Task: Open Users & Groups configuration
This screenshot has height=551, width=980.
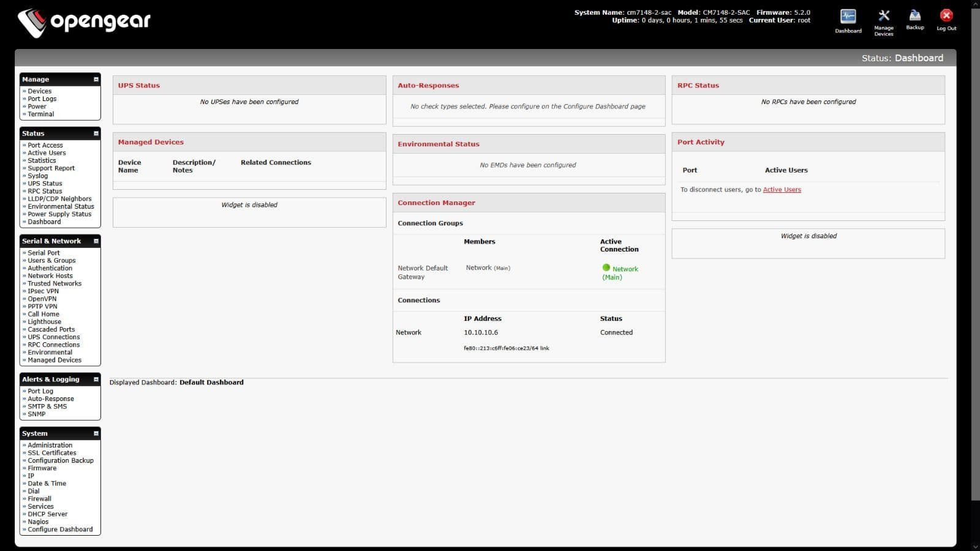Action: (51, 261)
